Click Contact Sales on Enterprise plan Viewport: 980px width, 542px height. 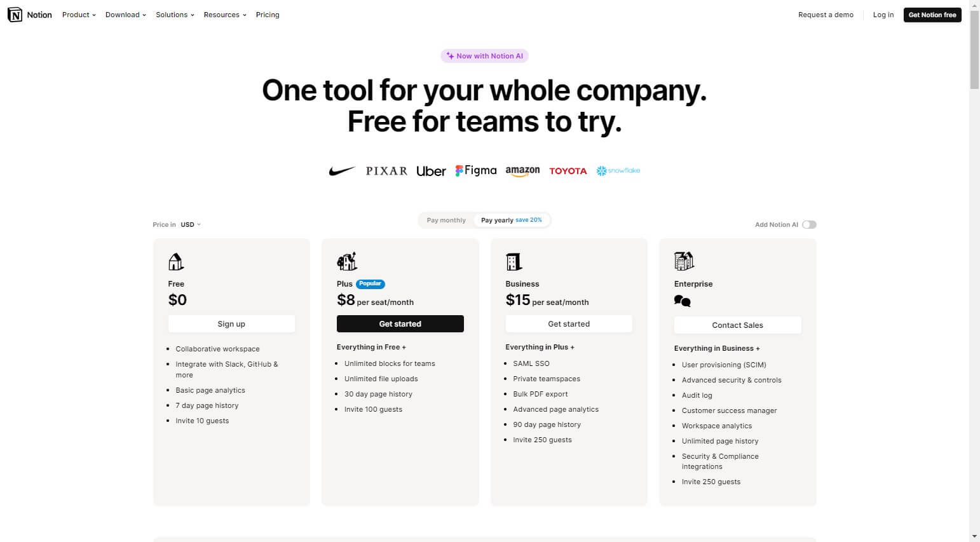point(737,325)
